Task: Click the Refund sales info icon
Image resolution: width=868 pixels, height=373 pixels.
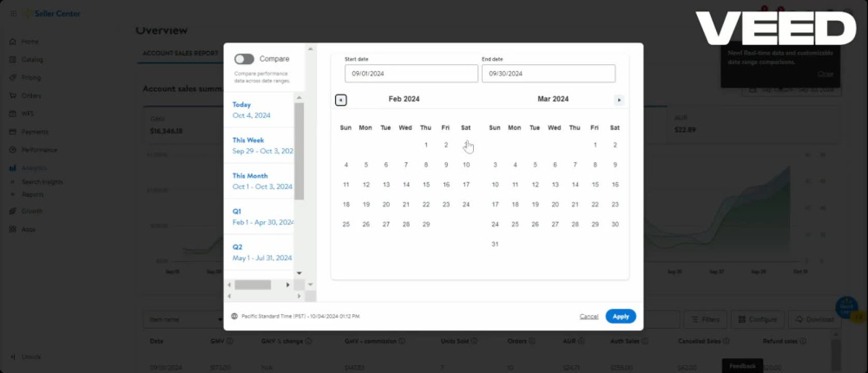Action: point(803,342)
